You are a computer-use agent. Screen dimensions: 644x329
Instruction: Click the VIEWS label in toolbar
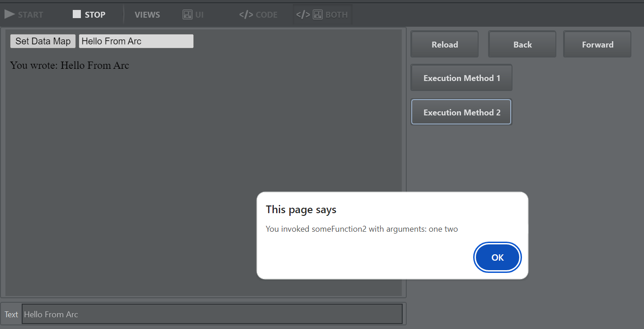pyautogui.click(x=147, y=14)
